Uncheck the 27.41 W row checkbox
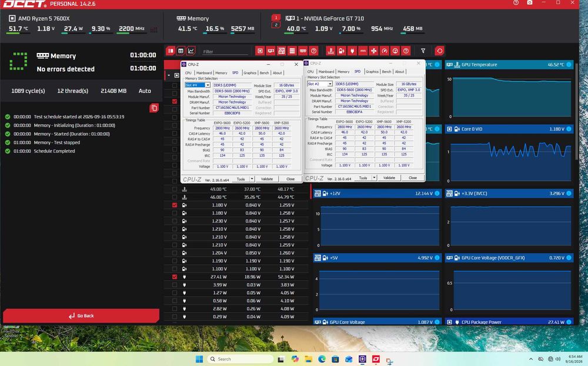Screen dimensions: 588x366 point(175,277)
